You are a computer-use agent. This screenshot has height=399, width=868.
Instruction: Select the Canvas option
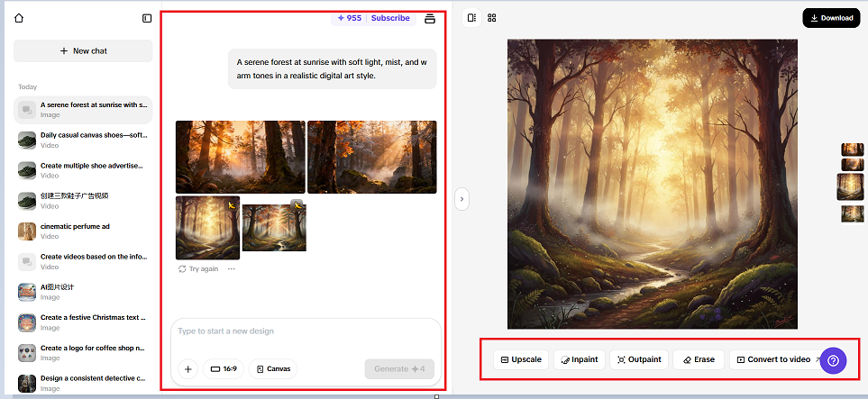pyautogui.click(x=272, y=368)
